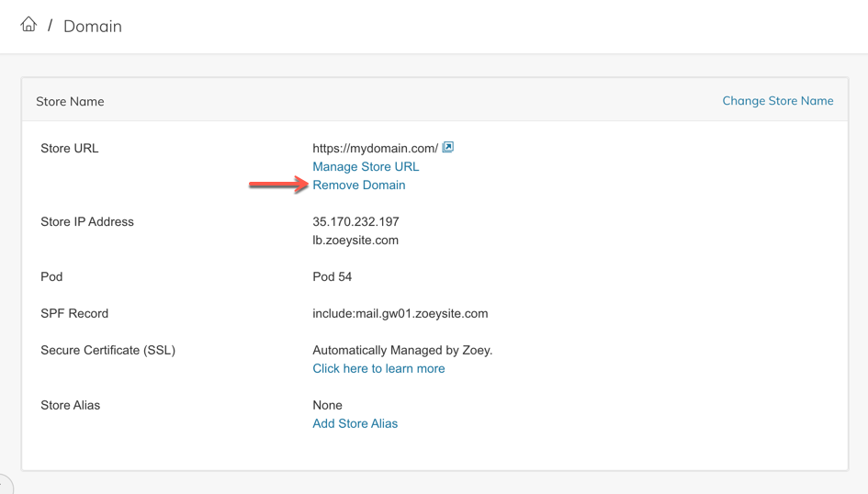Open Manage Store URL link
The height and width of the screenshot is (494, 868).
pos(366,166)
